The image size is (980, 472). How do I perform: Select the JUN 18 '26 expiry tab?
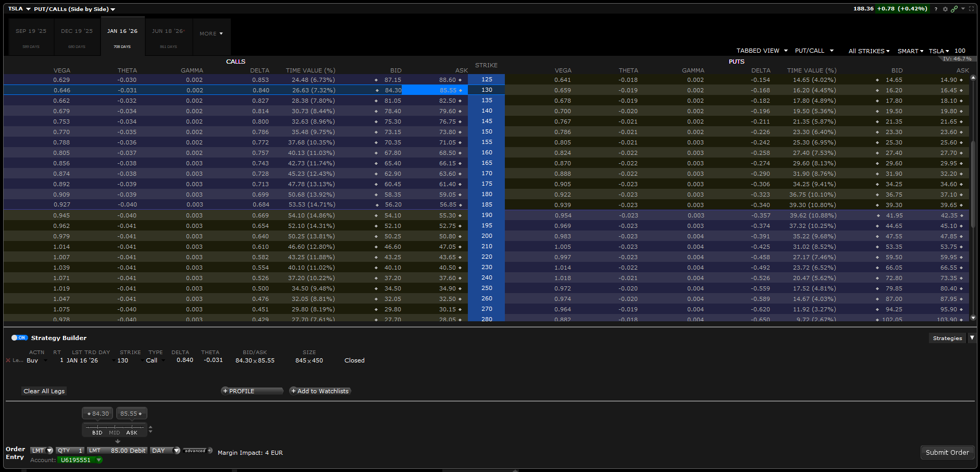(x=168, y=37)
